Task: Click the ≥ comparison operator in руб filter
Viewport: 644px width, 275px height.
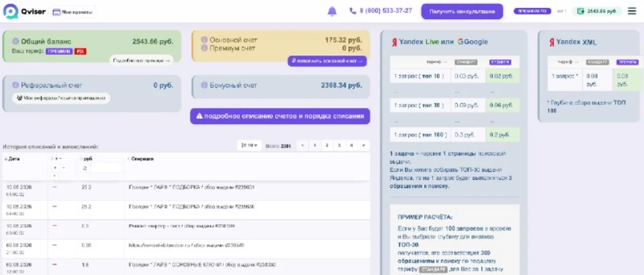Action: click(85, 168)
